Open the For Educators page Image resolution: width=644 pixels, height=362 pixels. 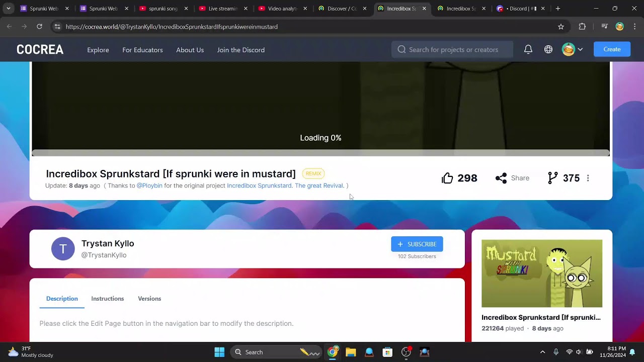coord(142,50)
